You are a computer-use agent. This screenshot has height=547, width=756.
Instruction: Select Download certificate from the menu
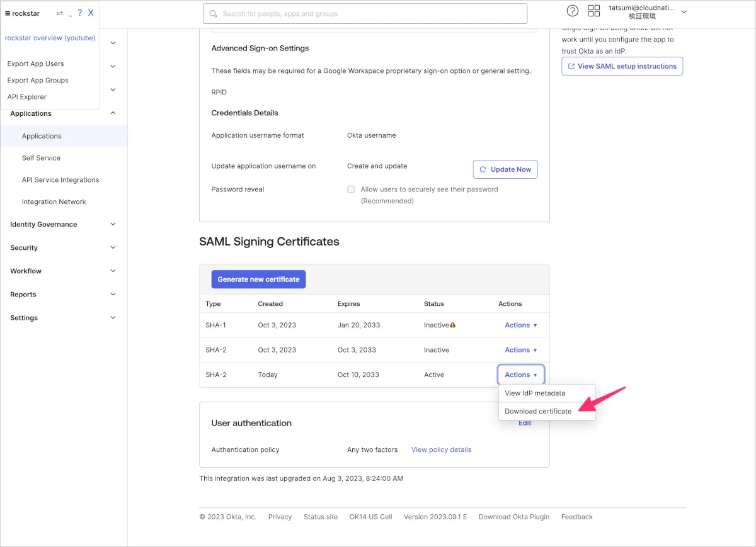coord(538,411)
